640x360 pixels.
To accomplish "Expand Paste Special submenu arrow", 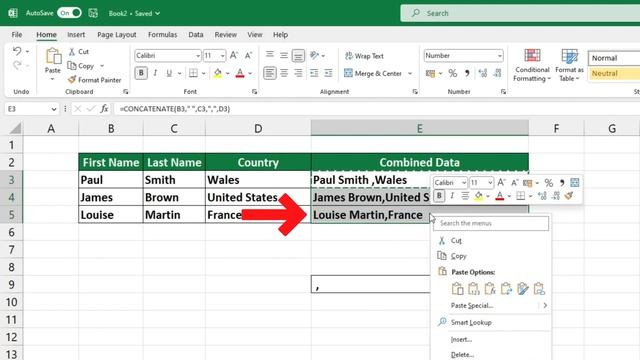I will (545, 305).
